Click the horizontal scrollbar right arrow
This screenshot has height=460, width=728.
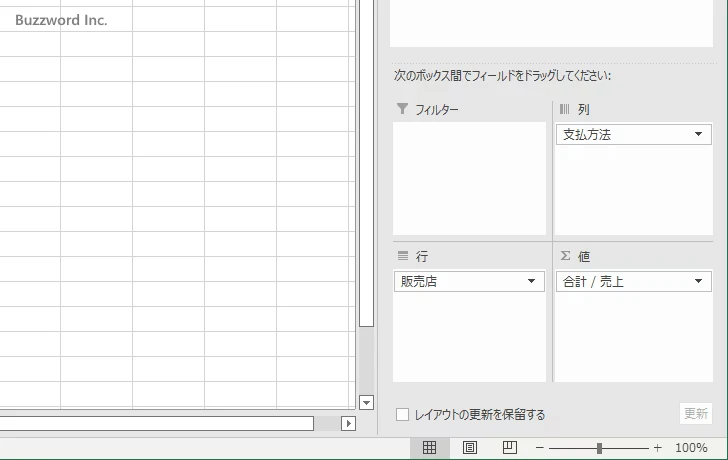348,423
